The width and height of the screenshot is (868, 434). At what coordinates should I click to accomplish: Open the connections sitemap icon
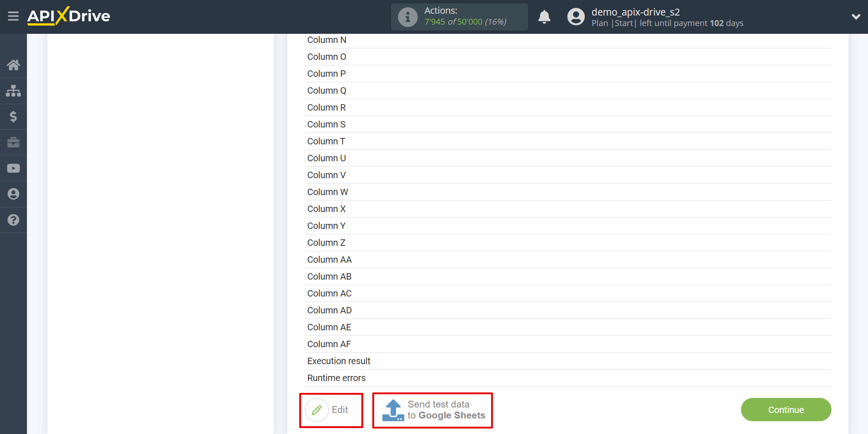(x=13, y=91)
